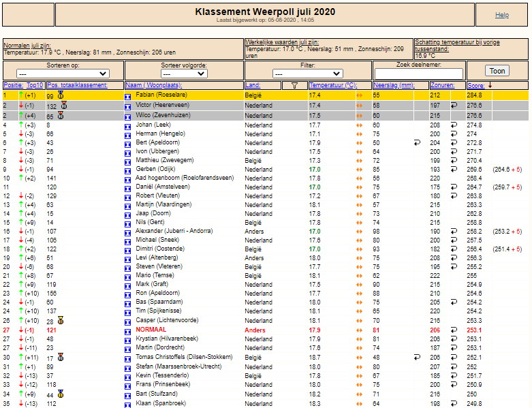Click the blue info icon beside NORMAAL
532x408 pixels.
click(128, 332)
